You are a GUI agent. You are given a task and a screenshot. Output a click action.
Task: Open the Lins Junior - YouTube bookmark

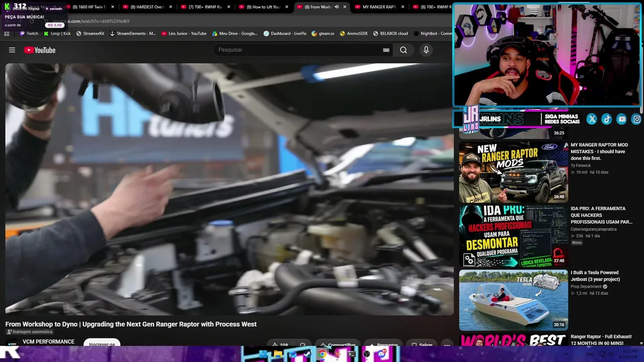(x=184, y=34)
